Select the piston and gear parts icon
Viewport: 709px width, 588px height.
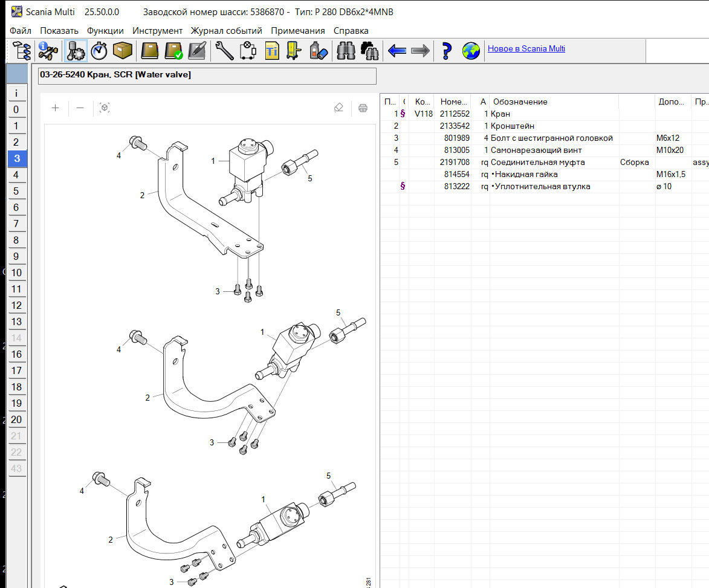tap(76, 51)
